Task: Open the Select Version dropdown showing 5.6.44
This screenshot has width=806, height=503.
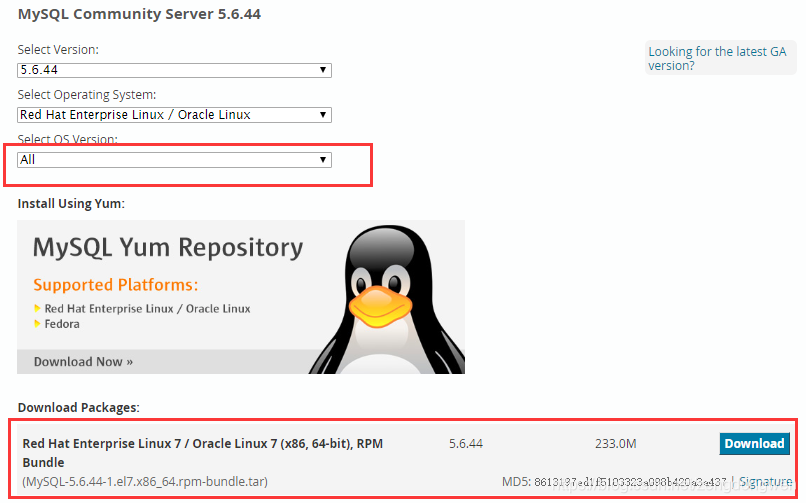Action: (174, 70)
